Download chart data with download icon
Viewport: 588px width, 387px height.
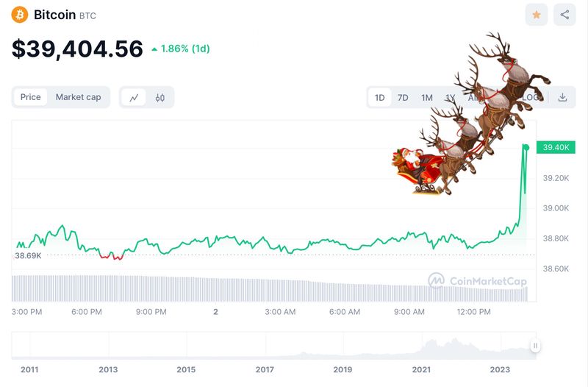[x=562, y=98]
